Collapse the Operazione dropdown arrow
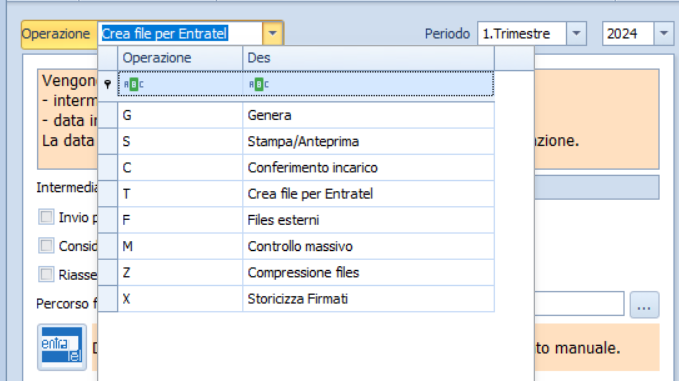Viewport: 679px width, 381px height. coord(272,33)
